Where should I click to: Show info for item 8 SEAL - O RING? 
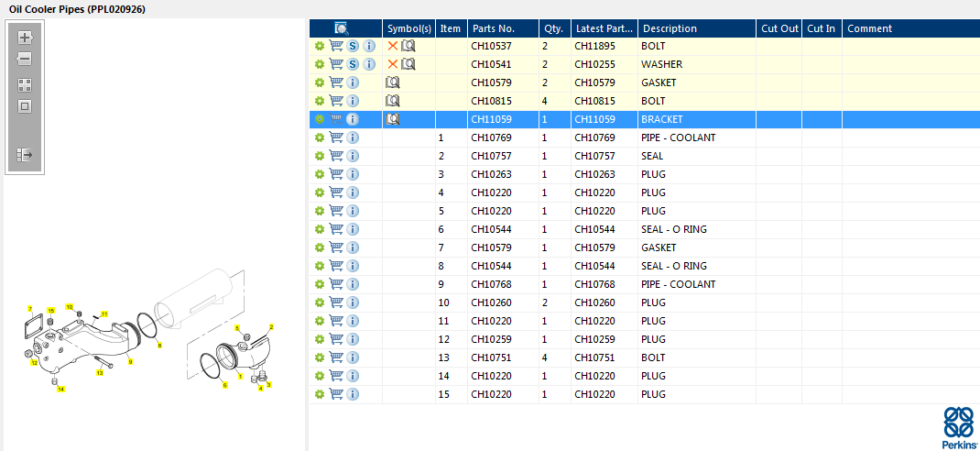353,266
